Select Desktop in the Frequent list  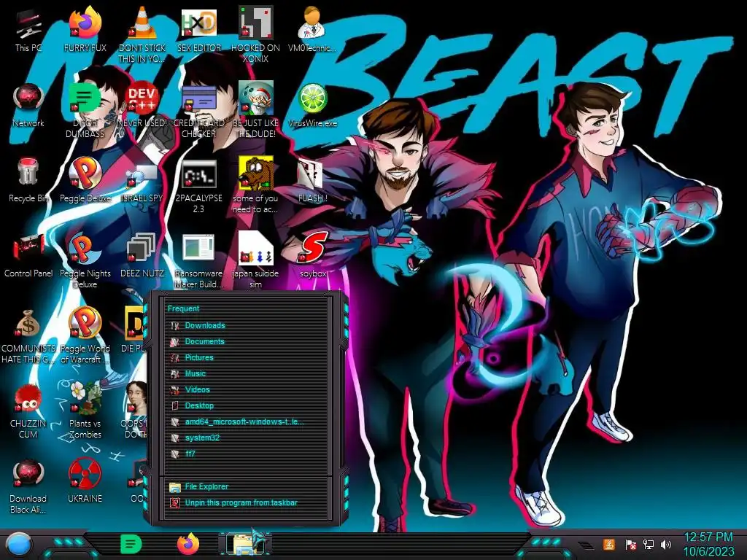coord(245,405)
